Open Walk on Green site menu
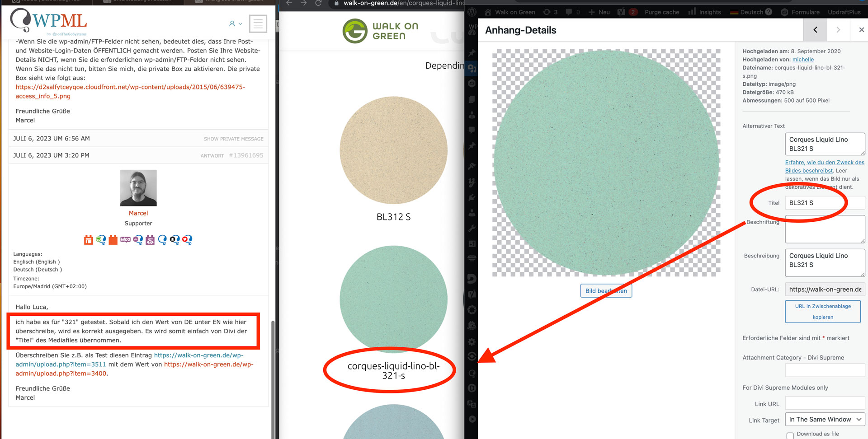Screen dimensions: 868x439 (x=510, y=12)
